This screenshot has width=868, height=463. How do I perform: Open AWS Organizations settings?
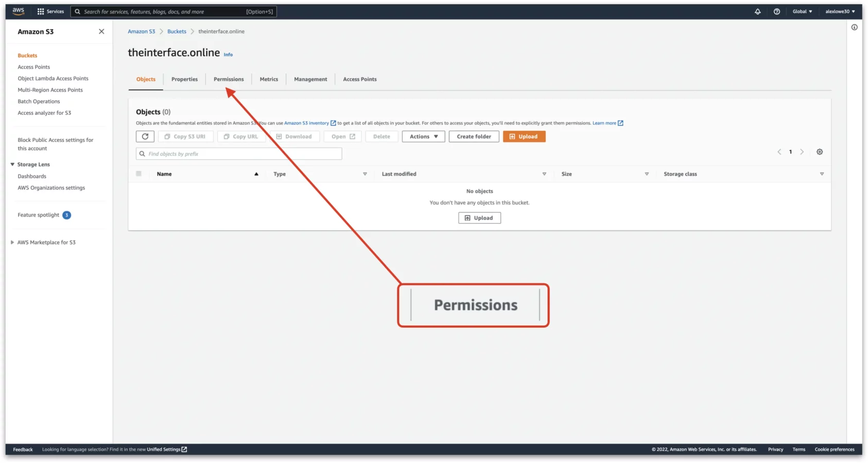pos(51,188)
